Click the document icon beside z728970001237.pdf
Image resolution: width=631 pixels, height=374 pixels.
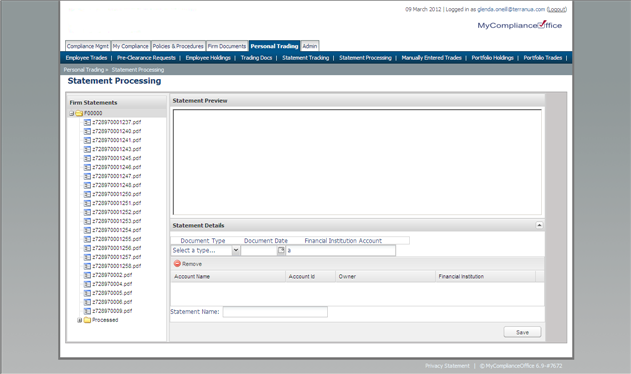(x=87, y=122)
